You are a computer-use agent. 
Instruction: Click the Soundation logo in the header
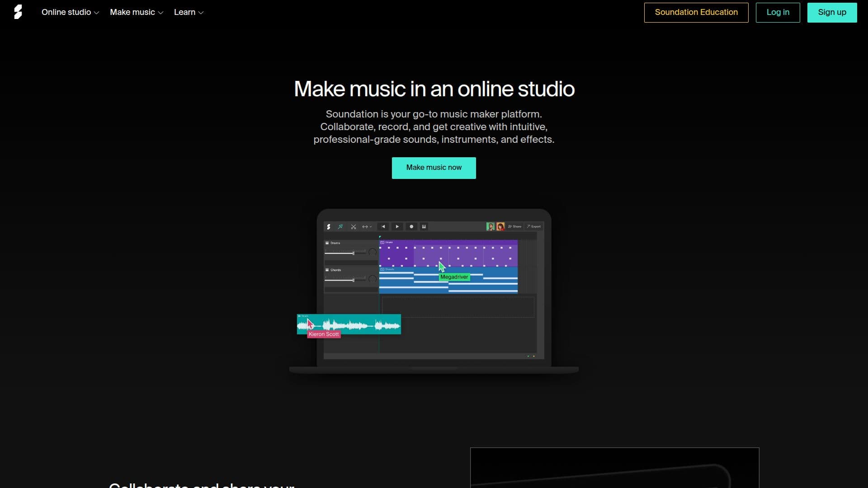click(18, 12)
